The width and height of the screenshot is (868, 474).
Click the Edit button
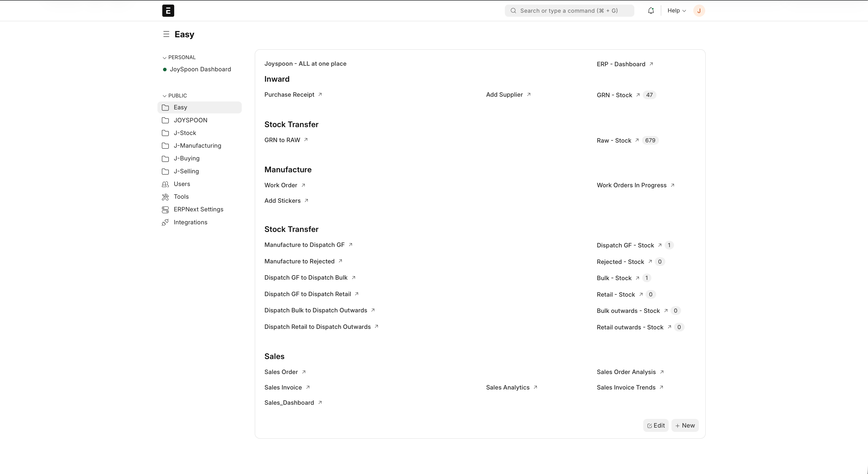(656, 425)
